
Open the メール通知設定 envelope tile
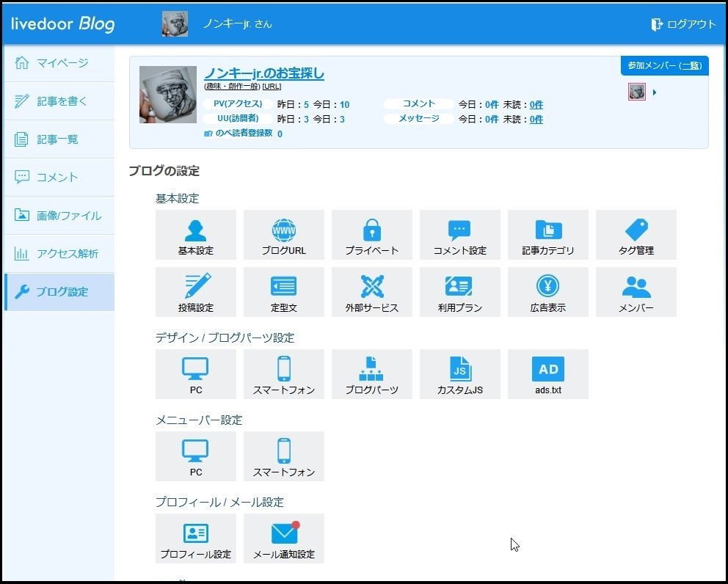284,539
